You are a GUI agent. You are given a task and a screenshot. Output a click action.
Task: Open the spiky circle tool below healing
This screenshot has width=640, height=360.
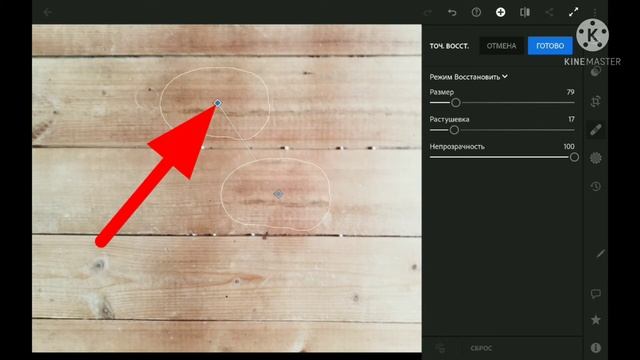(x=596, y=158)
